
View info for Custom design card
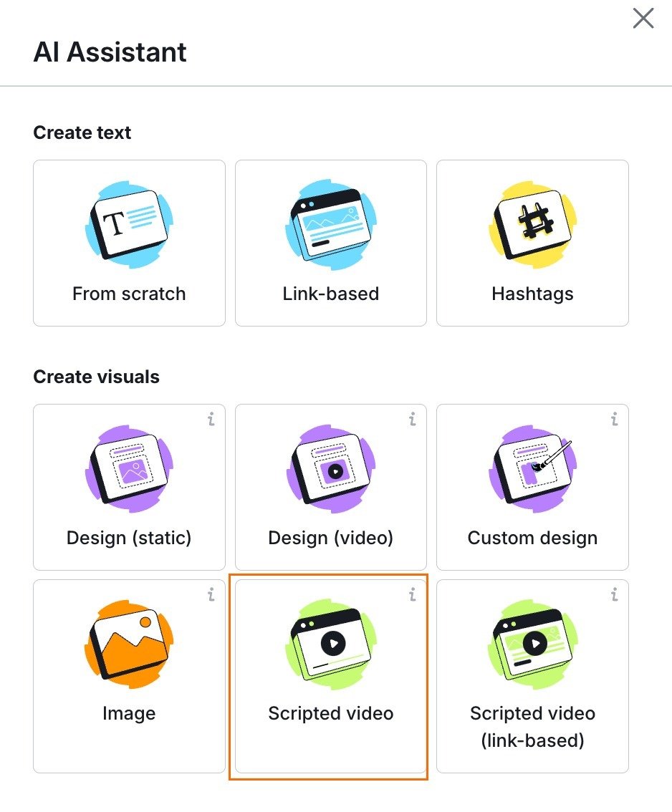tap(614, 421)
